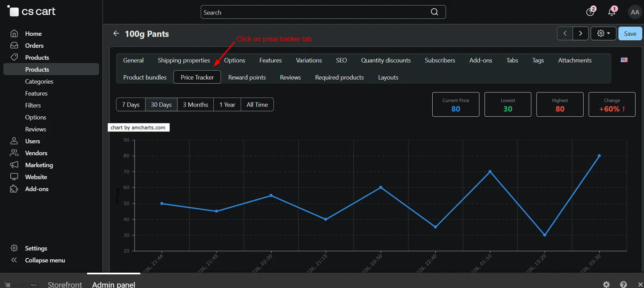This screenshot has width=644, height=288.
Task: Click the Settings gear icon in the sidebar
Action: tap(14, 248)
